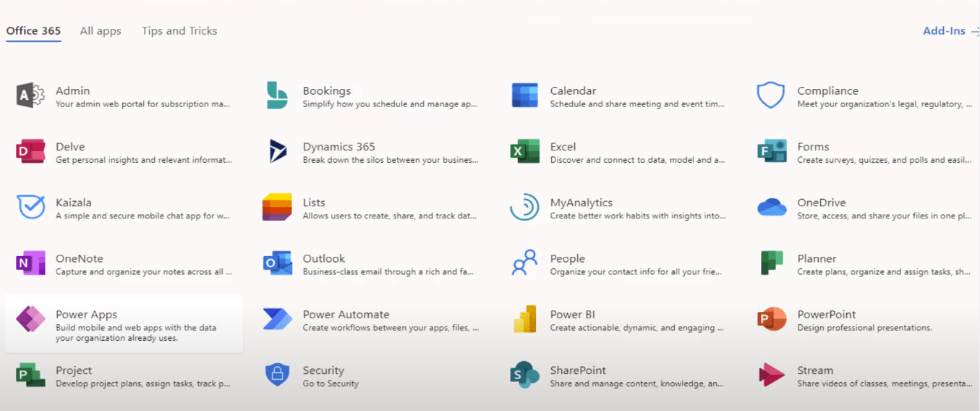Screen dimensions: 980x411
Task: Open the Power Apps icon
Action: pyautogui.click(x=30, y=319)
